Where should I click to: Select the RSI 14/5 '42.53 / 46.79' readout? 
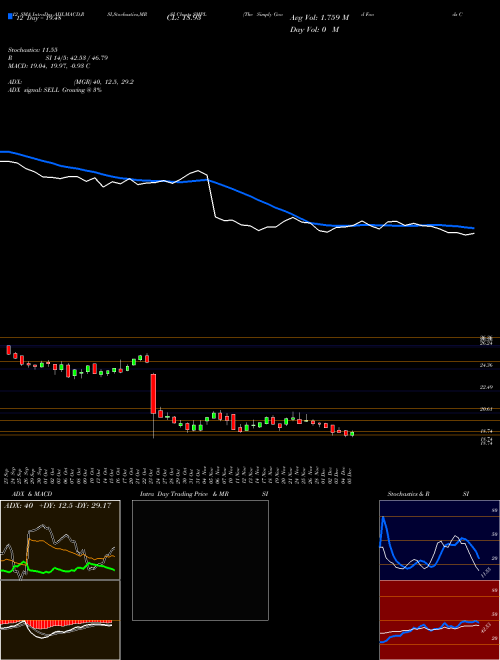87,58
